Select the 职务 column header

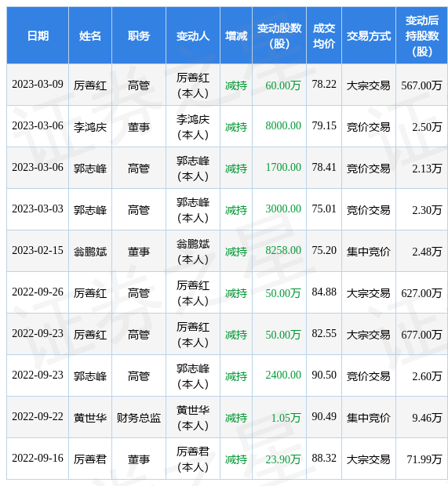139,35
